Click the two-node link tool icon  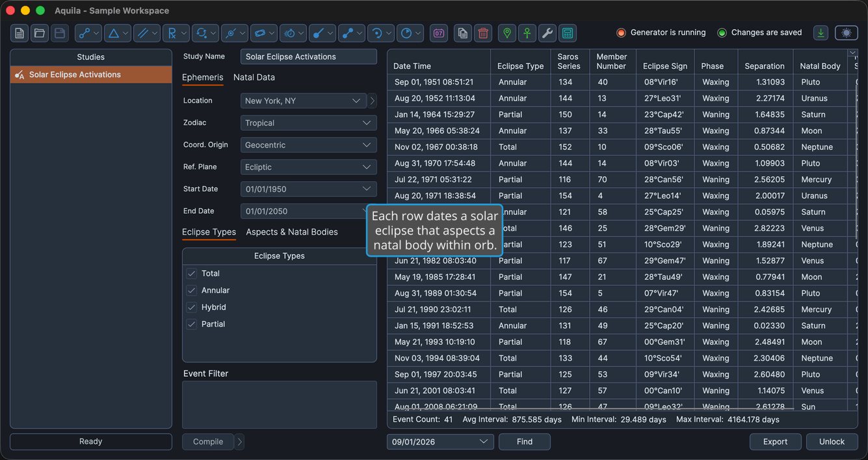pos(84,33)
